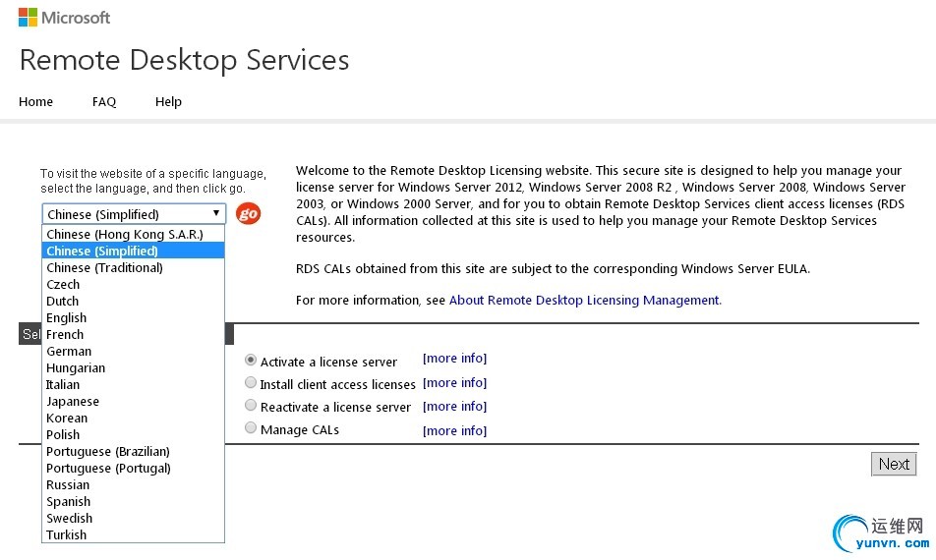
Task: Open the Help menu item
Action: (x=168, y=101)
